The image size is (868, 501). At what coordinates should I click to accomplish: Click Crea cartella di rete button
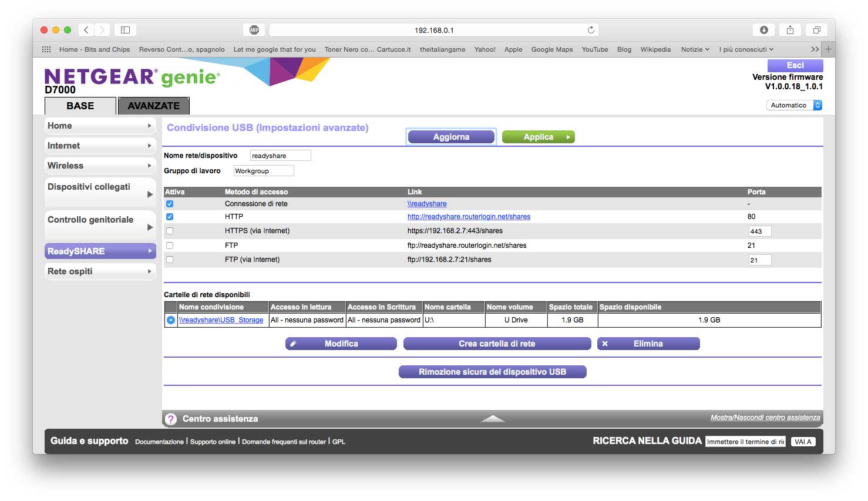(497, 344)
